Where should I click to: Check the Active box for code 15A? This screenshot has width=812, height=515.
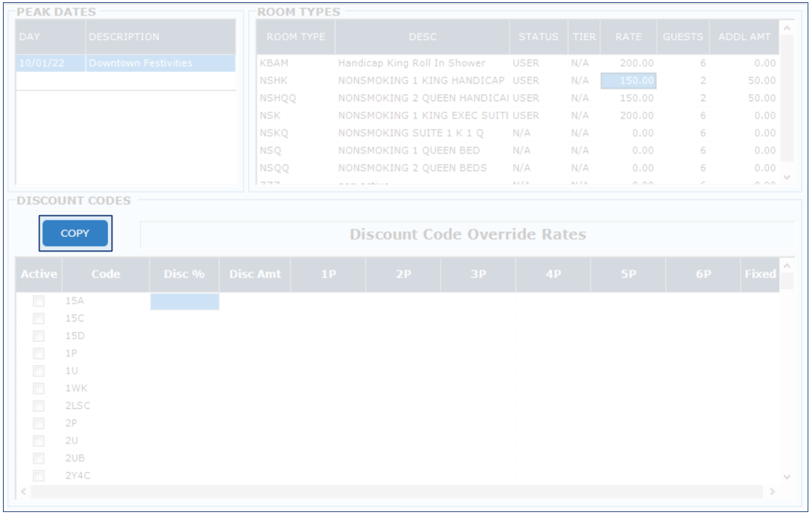tap(39, 301)
